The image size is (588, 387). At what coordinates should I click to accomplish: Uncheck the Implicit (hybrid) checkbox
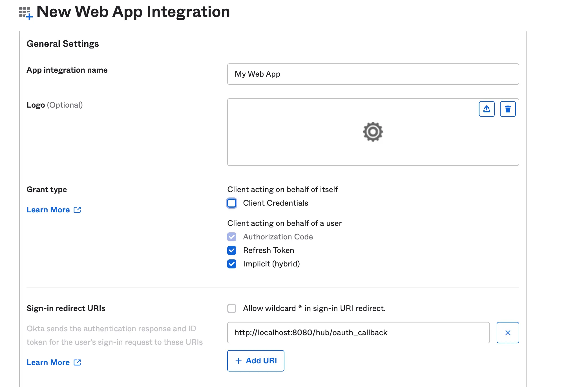[x=232, y=264]
